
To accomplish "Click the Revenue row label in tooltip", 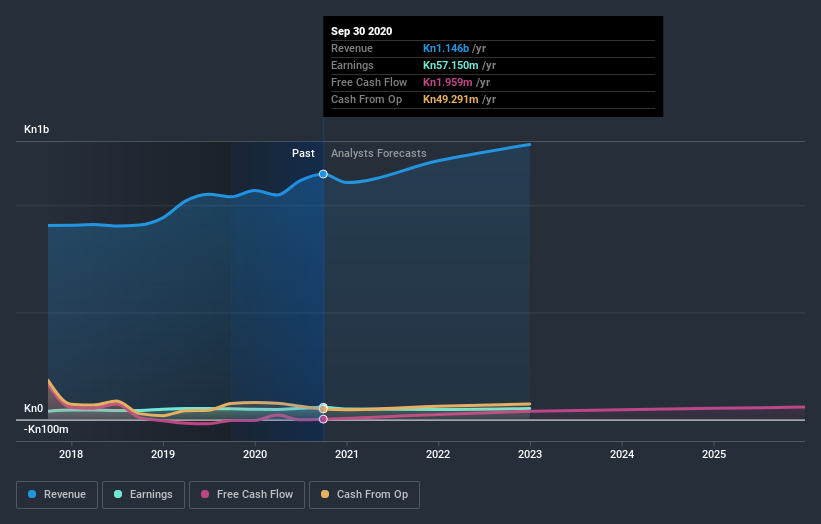I will click(352, 48).
